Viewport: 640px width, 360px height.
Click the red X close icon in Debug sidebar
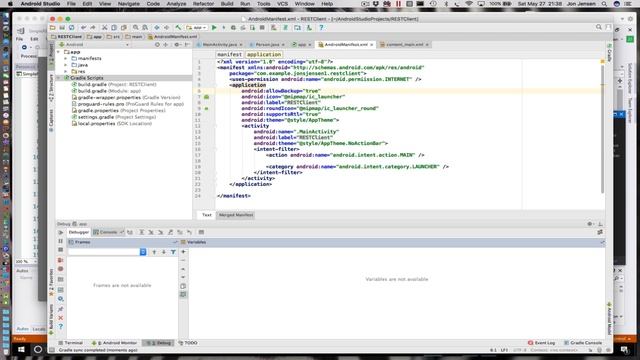pos(60,318)
